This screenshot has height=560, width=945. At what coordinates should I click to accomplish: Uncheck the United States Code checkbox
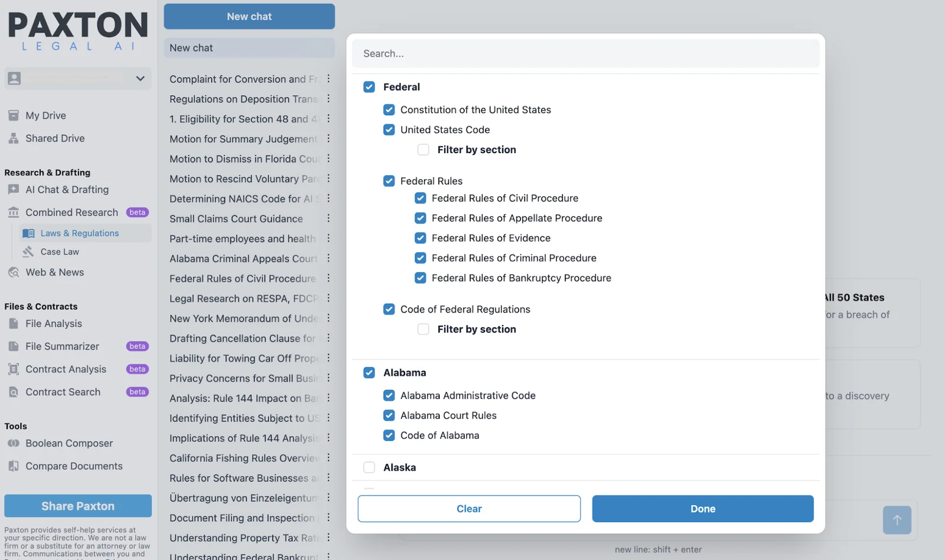[x=389, y=130]
